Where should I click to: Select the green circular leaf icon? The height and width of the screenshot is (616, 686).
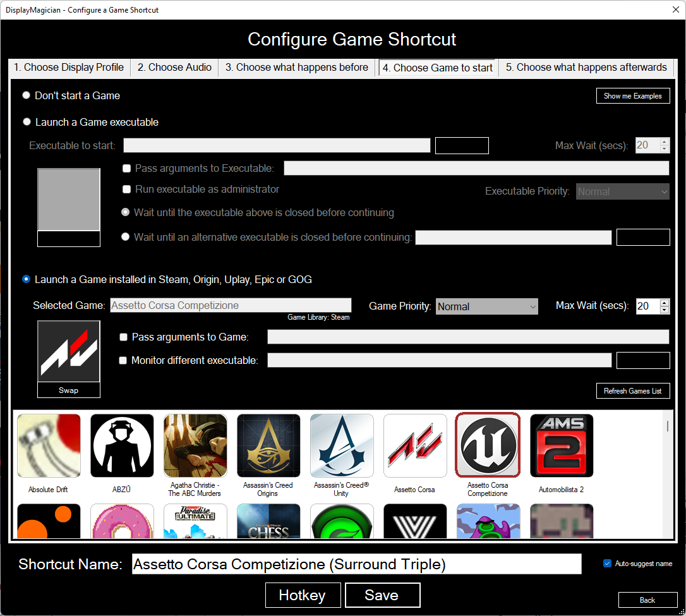pos(342,521)
